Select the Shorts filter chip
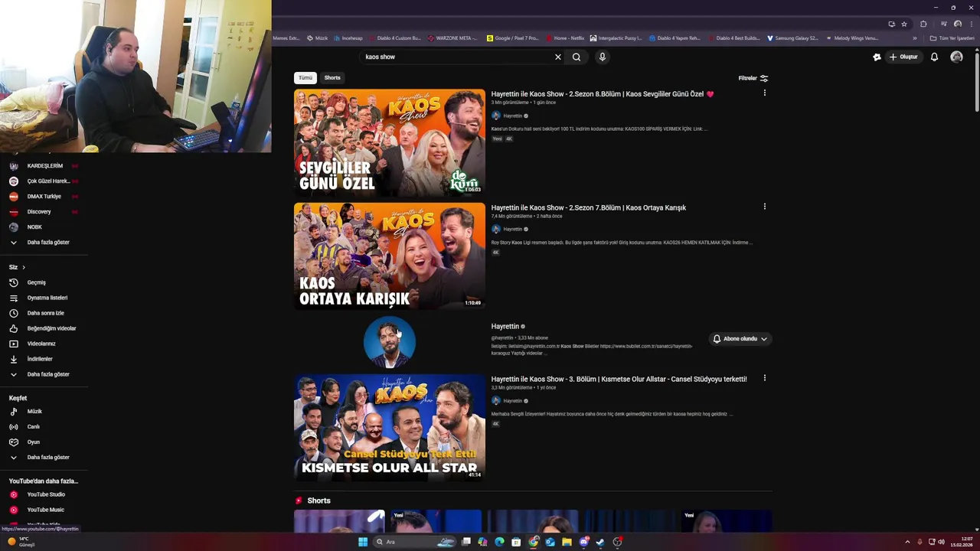This screenshot has height=551, width=980. point(332,77)
